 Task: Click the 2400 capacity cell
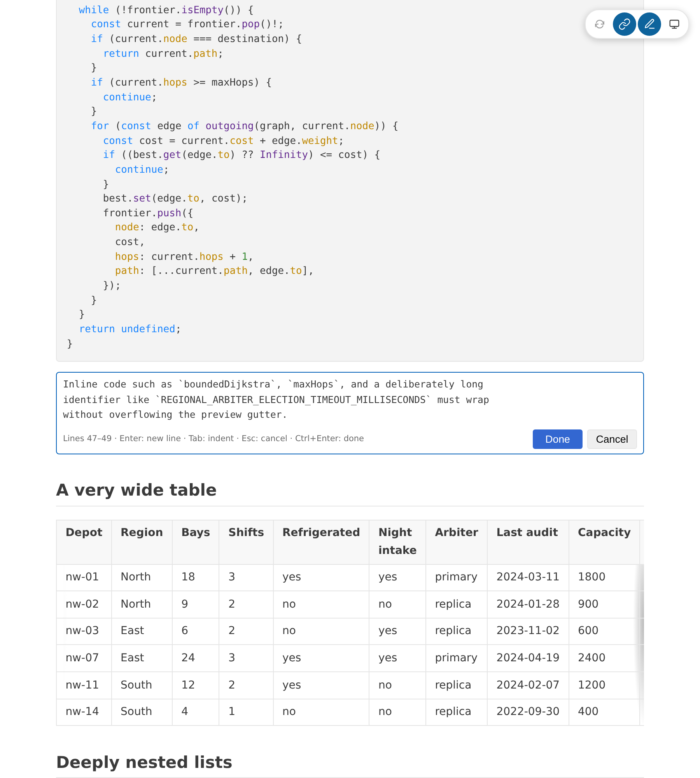pos(604,658)
